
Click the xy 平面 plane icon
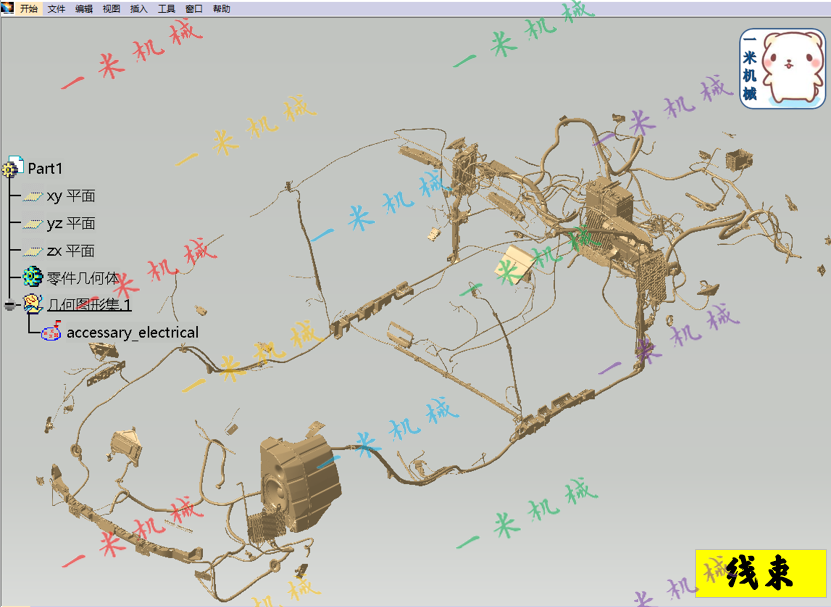33,197
